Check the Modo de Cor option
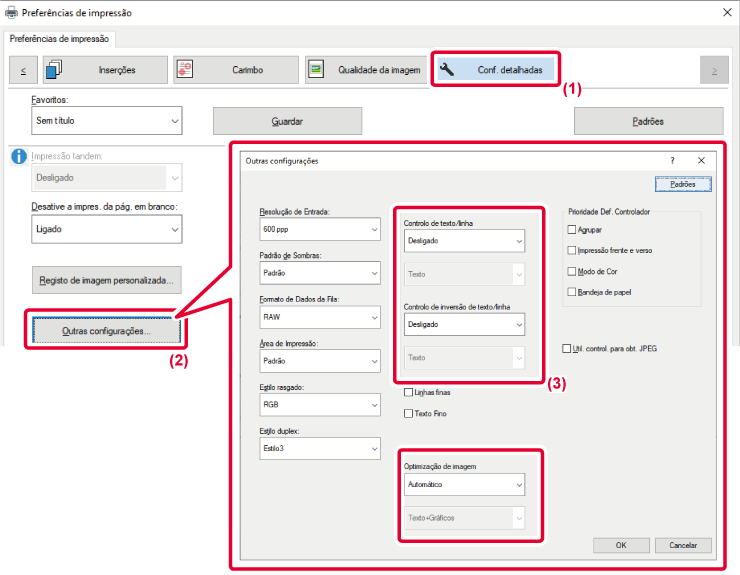This screenshot has height=575, width=740. point(572,271)
